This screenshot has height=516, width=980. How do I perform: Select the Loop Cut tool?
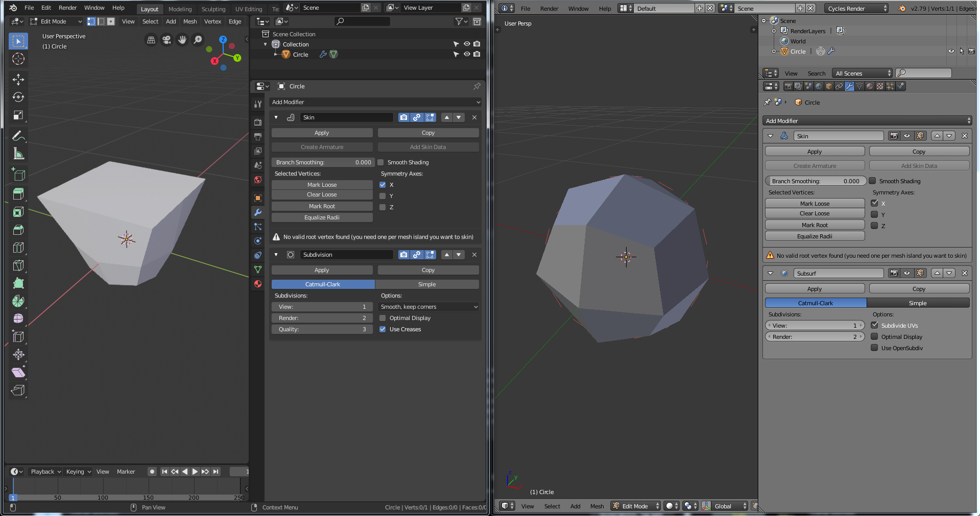coord(18,248)
